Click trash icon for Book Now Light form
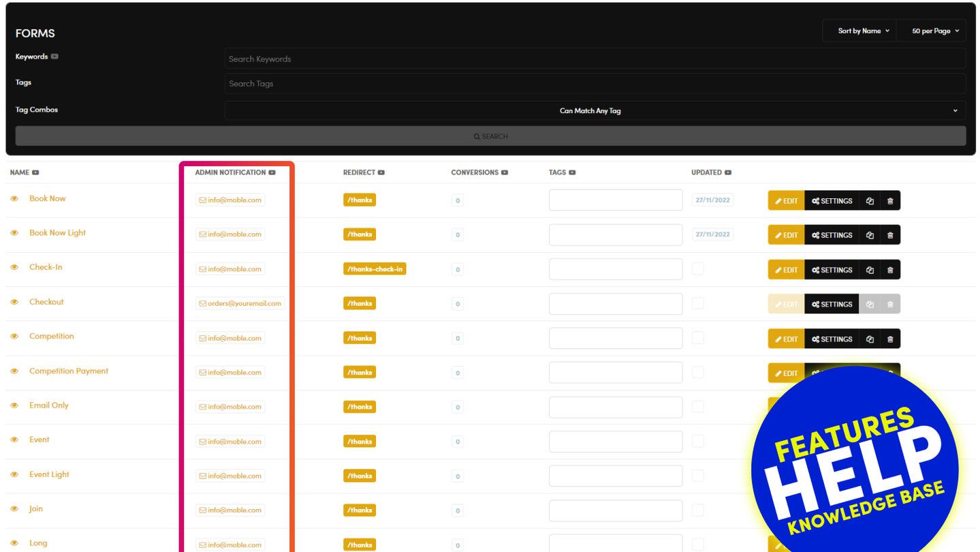 889,235
